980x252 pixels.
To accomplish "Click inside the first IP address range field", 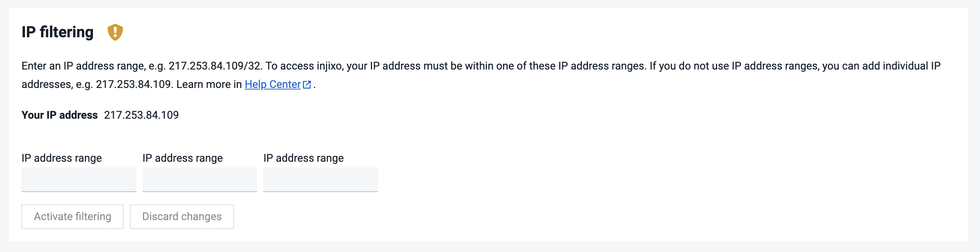I will [79, 179].
